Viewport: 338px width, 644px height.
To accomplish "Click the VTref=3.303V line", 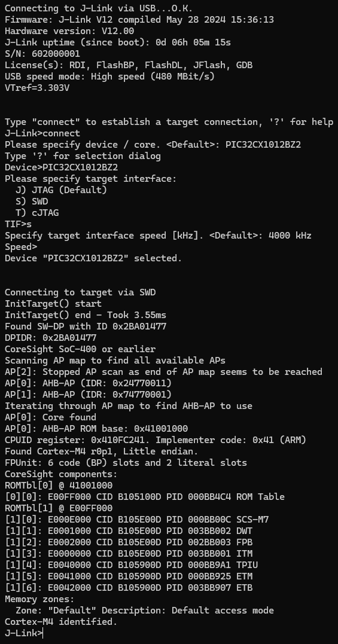I will pyautogui.click(x=37, y=87).
